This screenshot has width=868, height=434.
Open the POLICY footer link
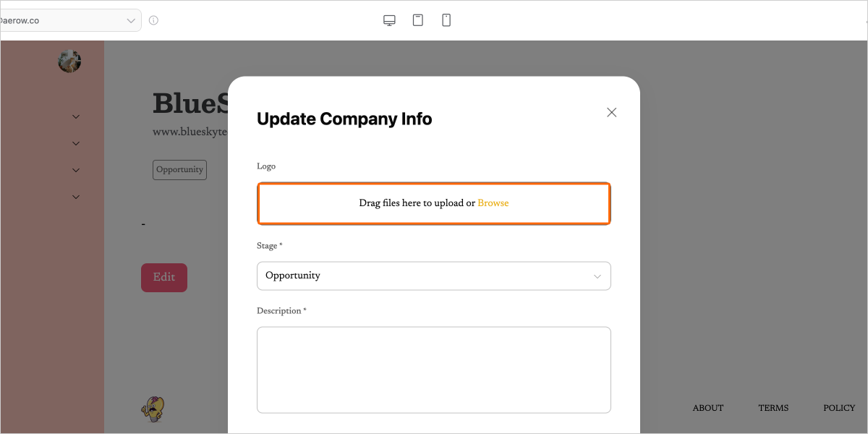[x=839, y=408]
